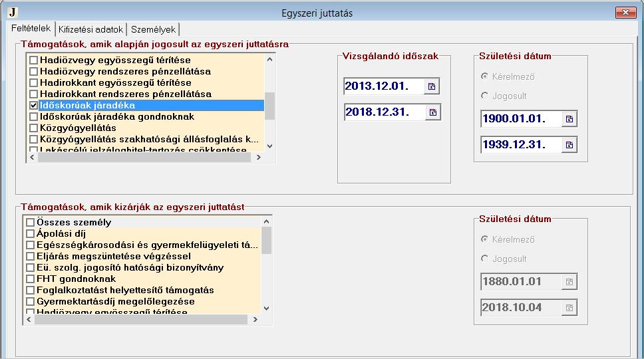Check Időskorúak járadéka gondnoknak
Image resolution: width=644 pixels, height=359 pixels.
pyautogui.click(x=34, y=116)
